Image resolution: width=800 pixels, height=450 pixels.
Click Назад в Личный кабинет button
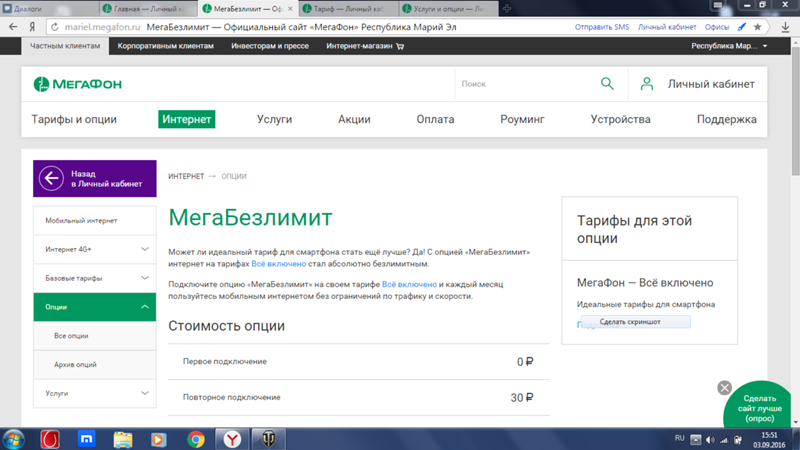[94, 179]
